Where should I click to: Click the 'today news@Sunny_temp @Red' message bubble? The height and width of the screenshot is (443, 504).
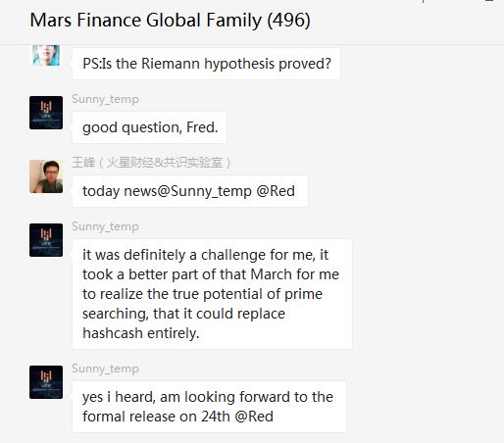[x=190, y=191]
